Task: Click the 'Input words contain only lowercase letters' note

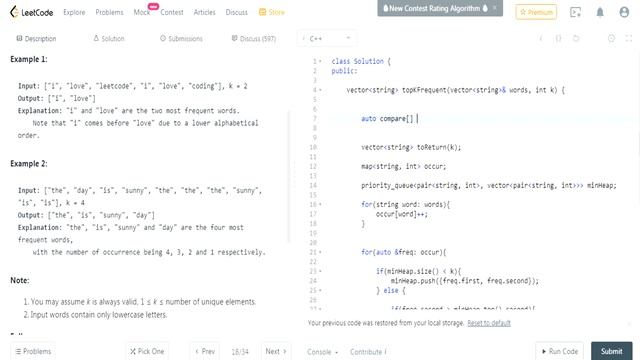Action: pyautogui.click(x=98, y=315)
